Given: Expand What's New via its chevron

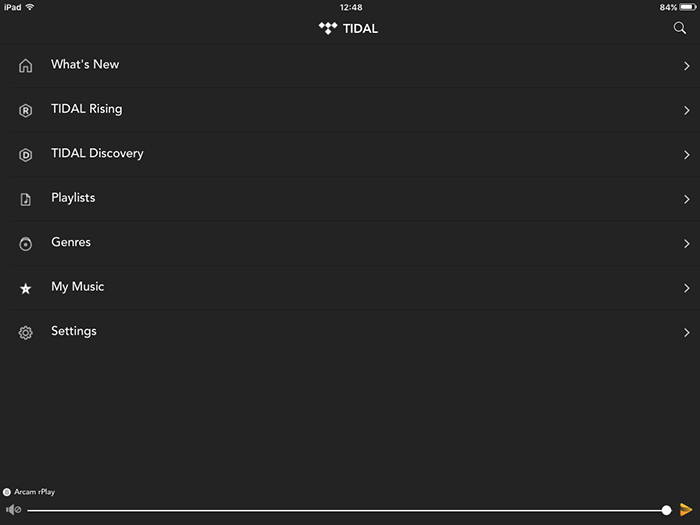Looking at the screenshot, I should 687,66.
